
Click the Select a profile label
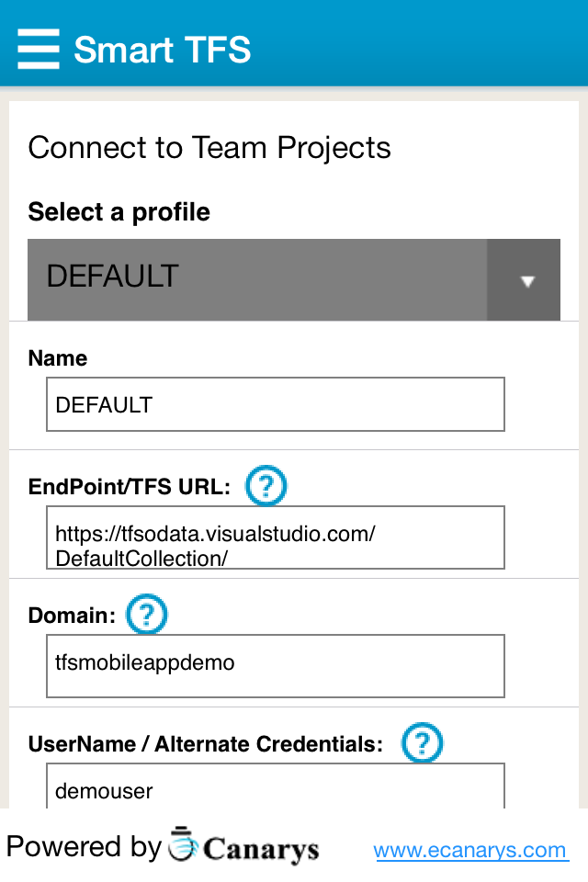(x=119, y=212)
